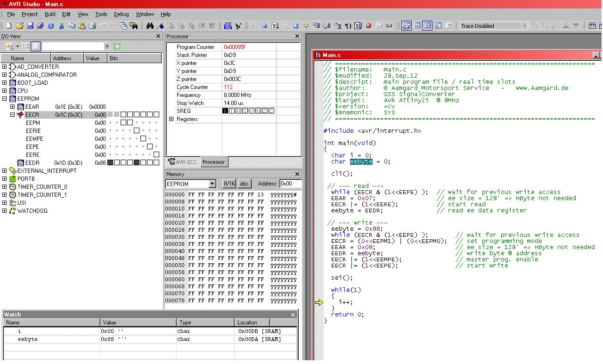Image resolution: width=603 pixels, height=364 pixels.
Task: Open the Trace Disabled dropdown
Action: [x=524, y=26]
